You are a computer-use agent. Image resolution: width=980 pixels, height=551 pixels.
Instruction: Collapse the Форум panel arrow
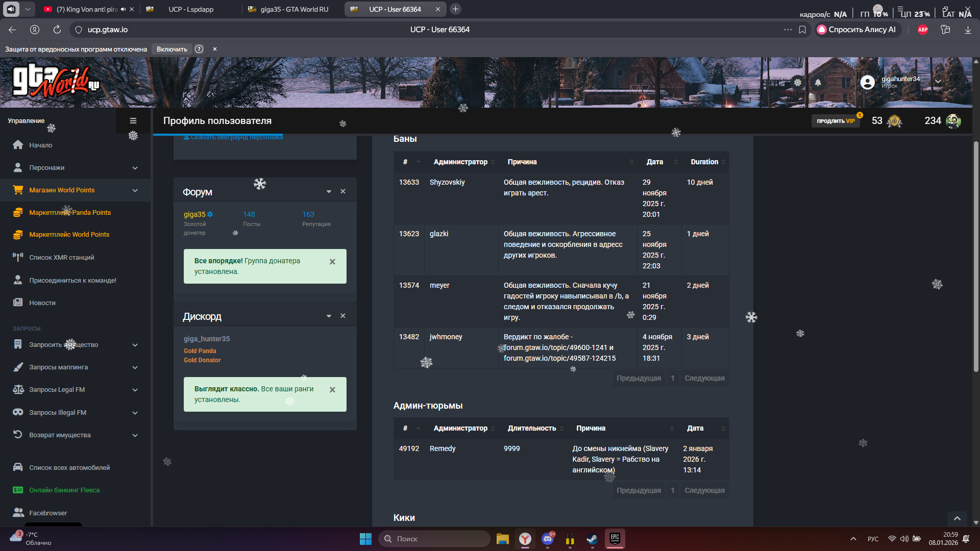coord(329,192)
